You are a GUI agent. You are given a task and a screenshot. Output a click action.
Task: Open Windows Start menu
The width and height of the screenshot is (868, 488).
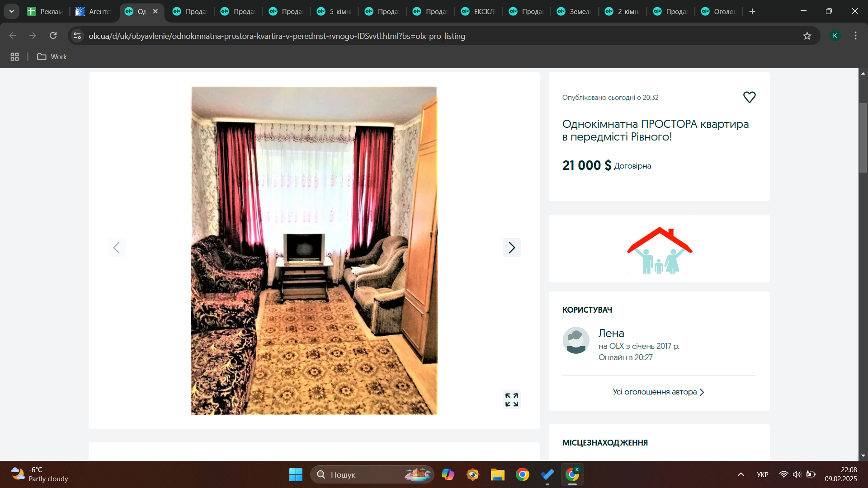tap(296, 474)
